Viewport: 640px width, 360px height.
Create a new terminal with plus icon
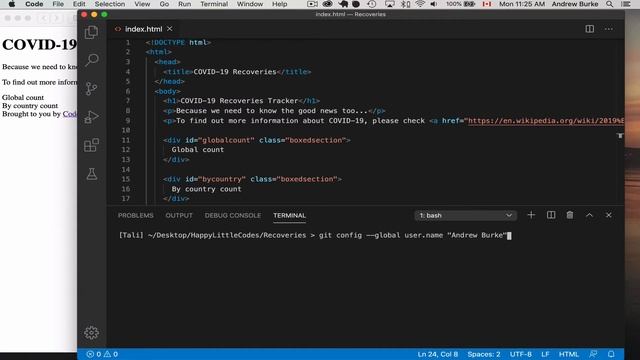click(531, 215)
